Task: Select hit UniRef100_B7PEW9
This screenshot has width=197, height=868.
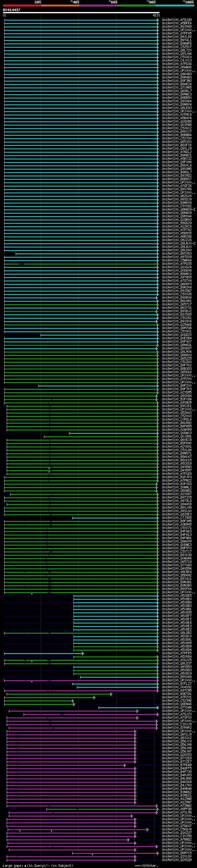Action: point(177,765)
